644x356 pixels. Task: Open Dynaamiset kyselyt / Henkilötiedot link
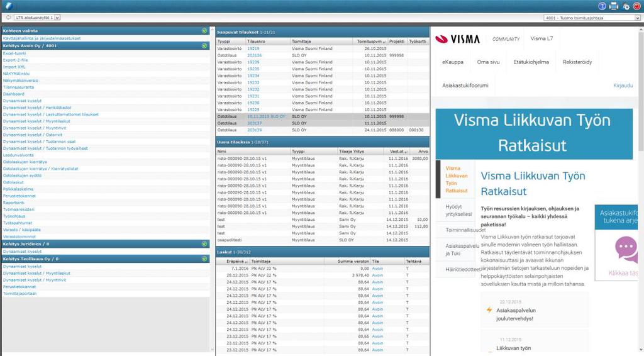click(37, 108)
